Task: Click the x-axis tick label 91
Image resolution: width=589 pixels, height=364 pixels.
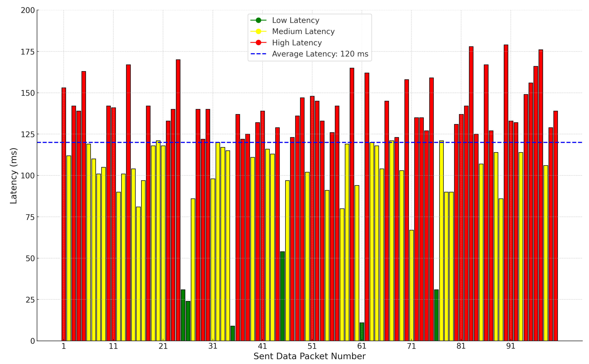Action: 511,346
